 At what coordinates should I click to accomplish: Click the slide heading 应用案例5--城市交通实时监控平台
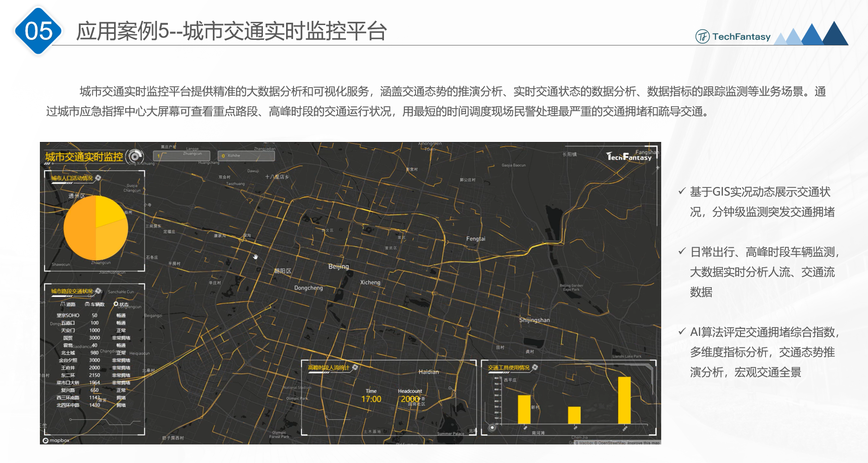point(231,31)
